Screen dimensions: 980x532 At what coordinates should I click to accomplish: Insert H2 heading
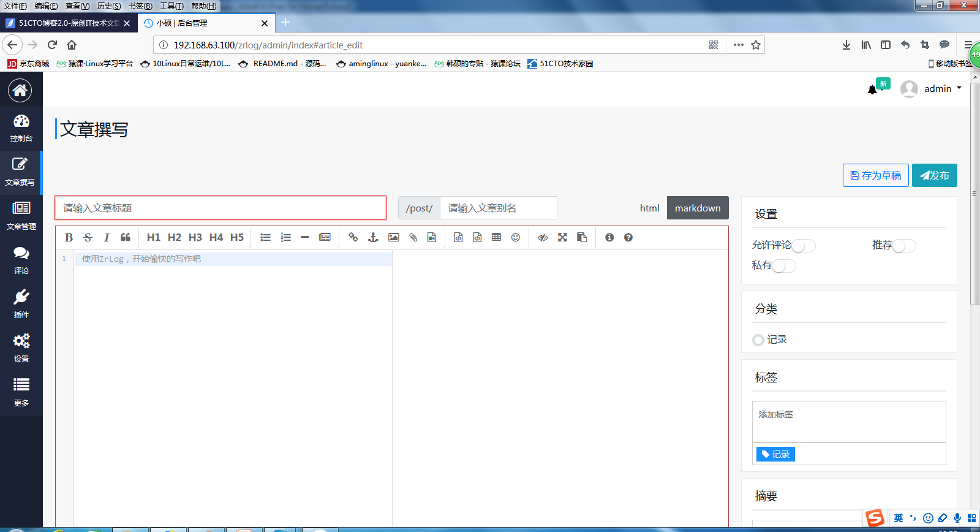(175, 237)
